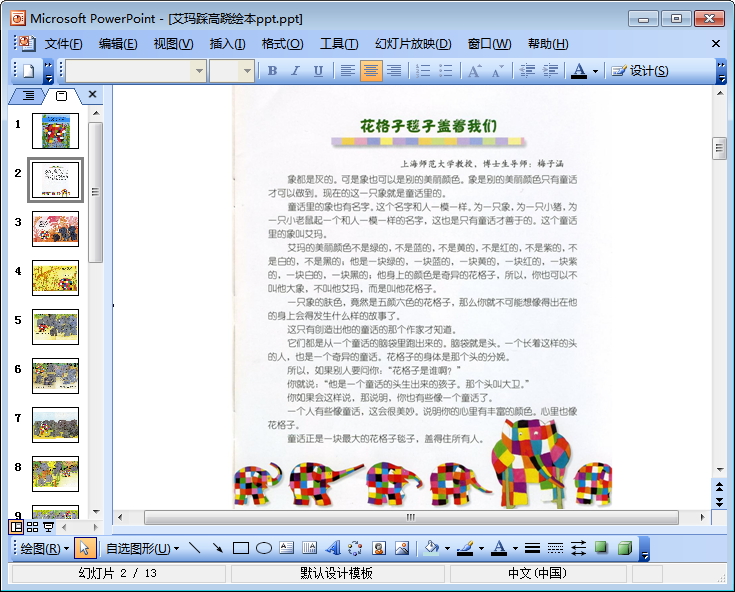Insert WordArt
This screenshot has width=735, height=592.
(x=333, y=547)
